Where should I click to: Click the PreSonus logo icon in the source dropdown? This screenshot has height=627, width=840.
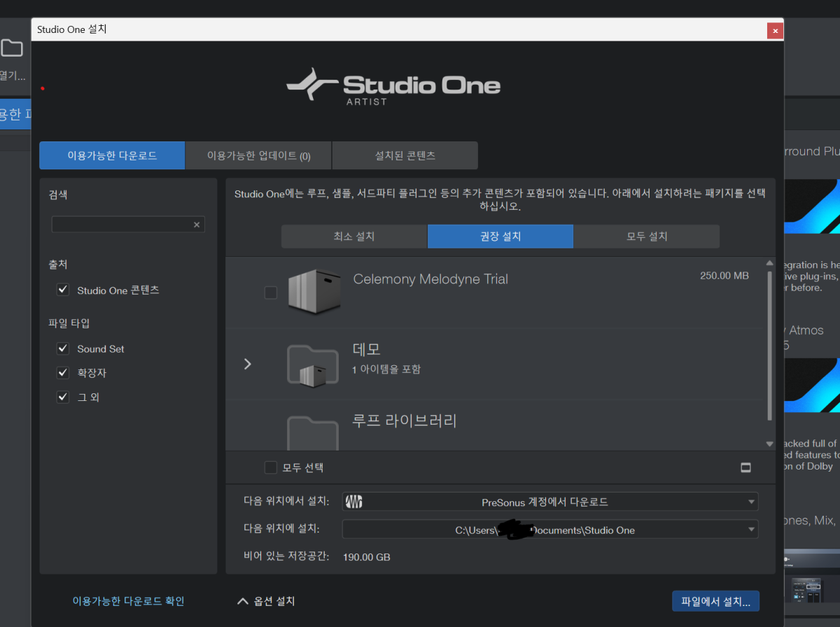[354, 502]
